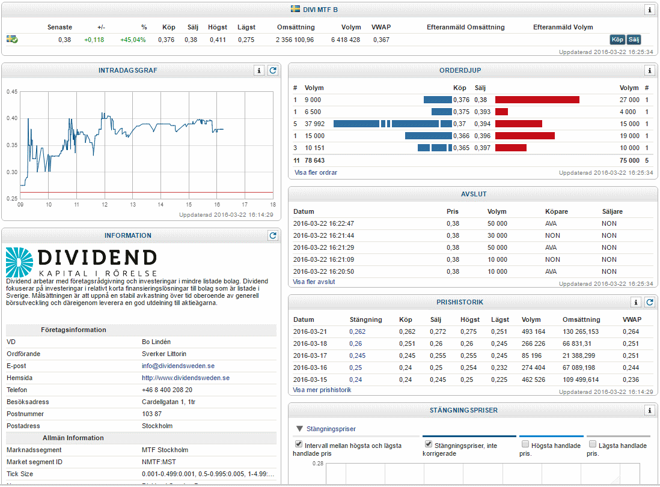The width and height of the screenshot is (660, 487).
Task: Refresh the Information panel
Action: [x=273, y=235]
